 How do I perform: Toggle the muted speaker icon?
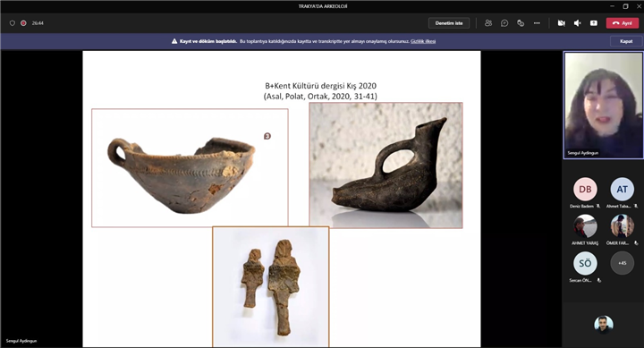point(578,23)
